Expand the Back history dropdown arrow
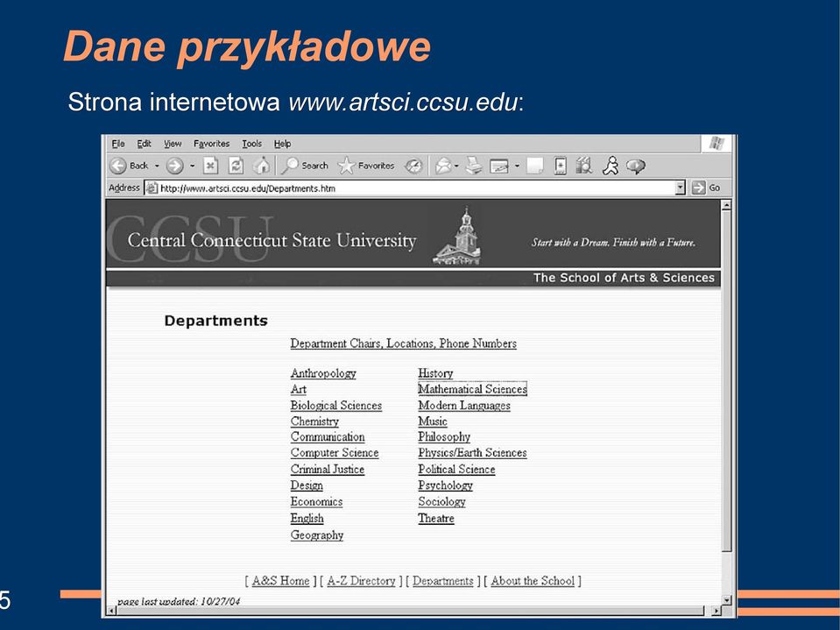 157,166
